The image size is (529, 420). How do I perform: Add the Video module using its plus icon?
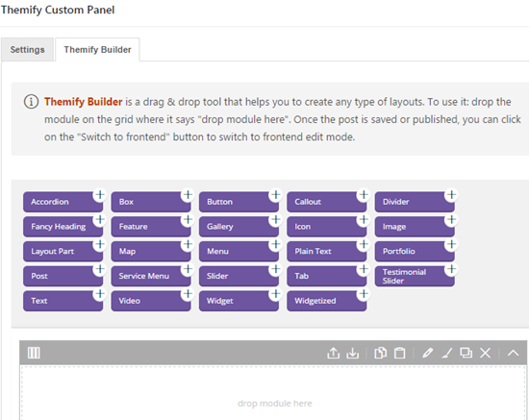point(188,294)
